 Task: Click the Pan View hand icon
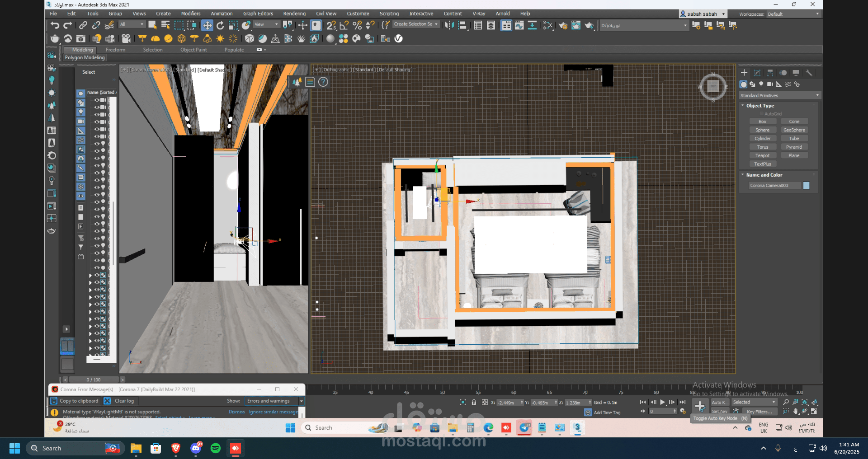796,411
